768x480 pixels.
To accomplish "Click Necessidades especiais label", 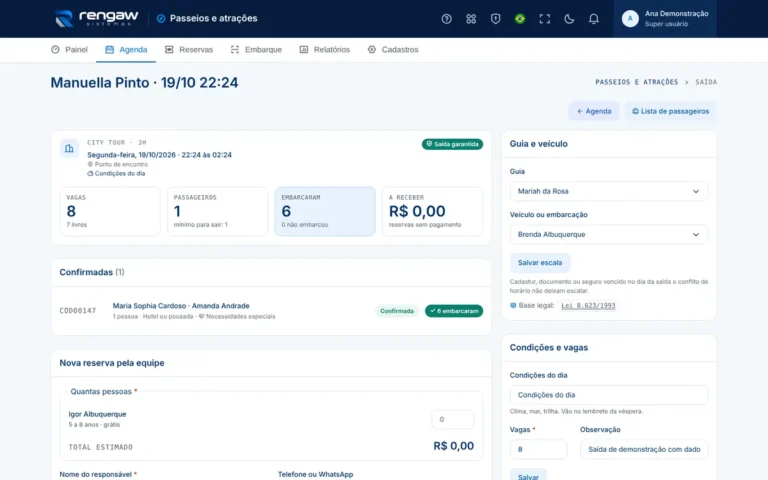I will click(237, 316).
